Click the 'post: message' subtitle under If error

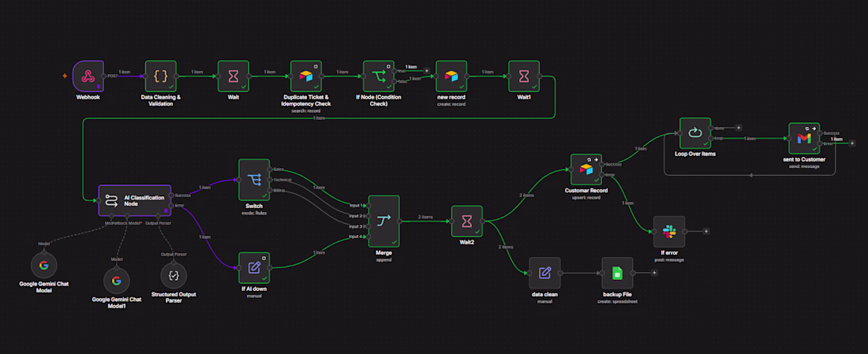coord(669,259)
